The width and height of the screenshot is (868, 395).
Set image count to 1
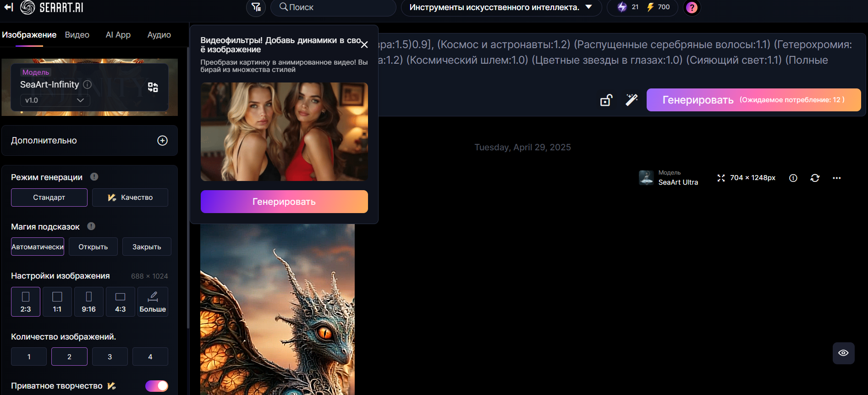pyautogui.click(x=29, y=357)
